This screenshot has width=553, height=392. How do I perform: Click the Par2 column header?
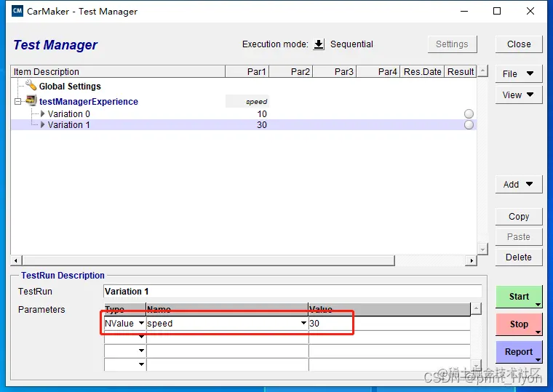[x=291, y=71]
